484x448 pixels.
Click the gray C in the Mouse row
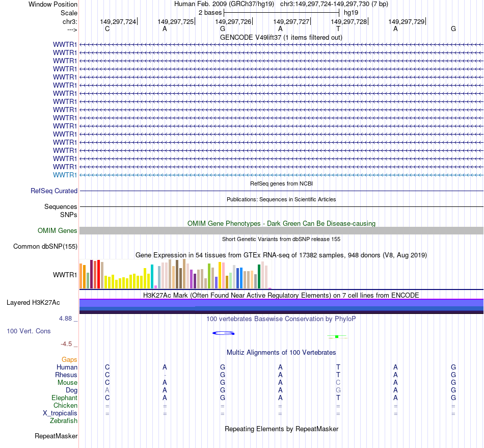(338, 383)
